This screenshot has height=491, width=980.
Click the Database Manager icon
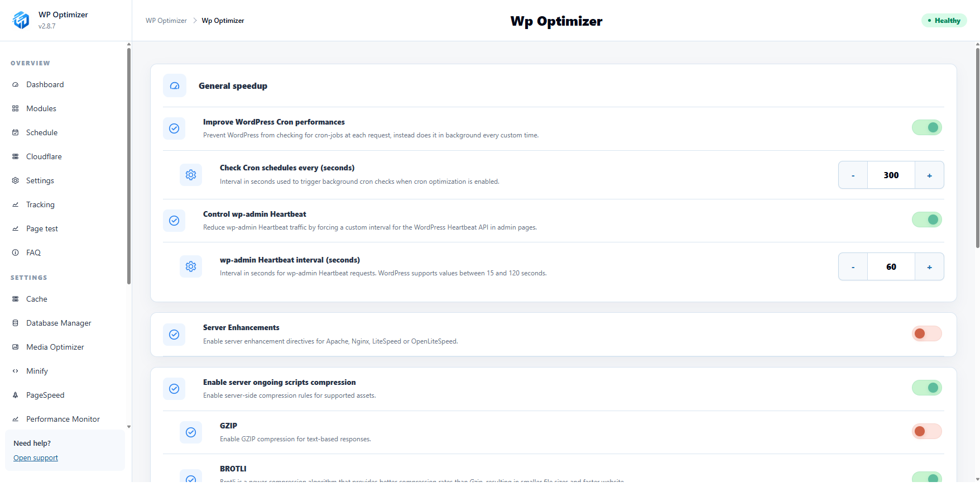(x=16, y=323)
